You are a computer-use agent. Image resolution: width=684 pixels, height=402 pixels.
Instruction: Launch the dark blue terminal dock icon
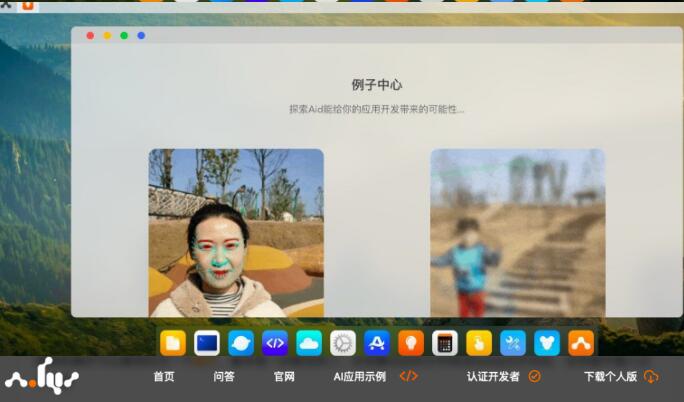coord(207,343)
